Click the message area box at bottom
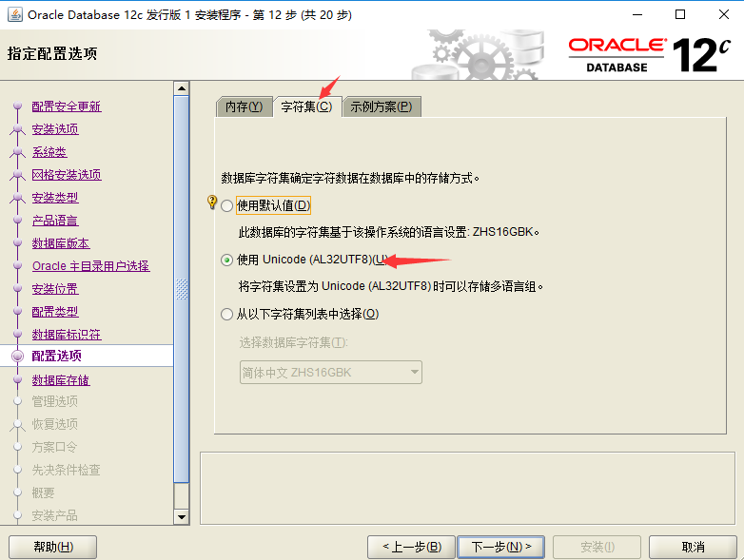The width and height of the screenshot is (744, 560). click(467, 488)
